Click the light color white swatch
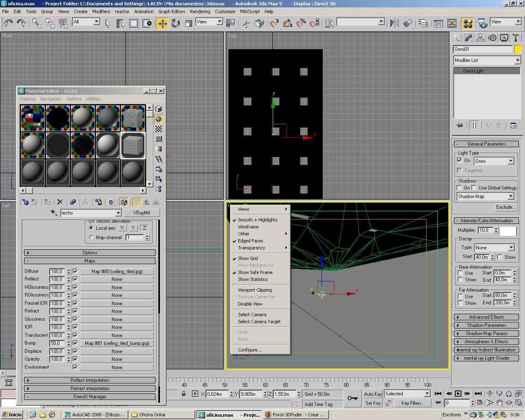This screenshot has height=420, width=525. click(x=508, y=231)
